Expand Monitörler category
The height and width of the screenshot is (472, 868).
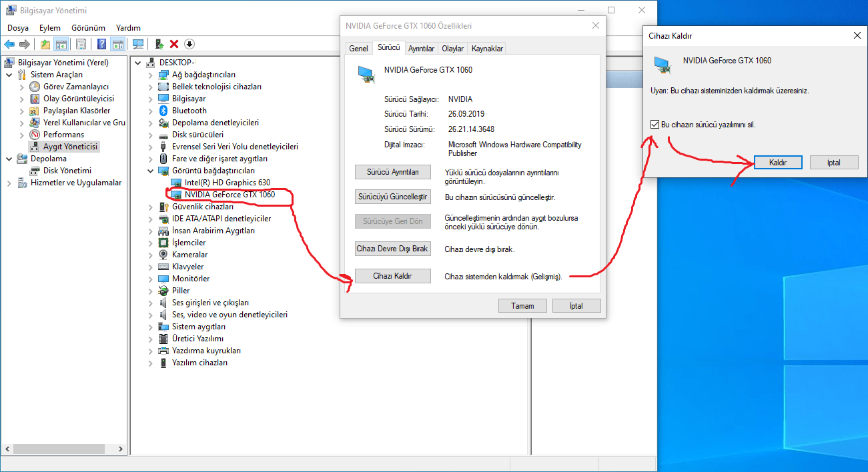[x=150, y=279]
